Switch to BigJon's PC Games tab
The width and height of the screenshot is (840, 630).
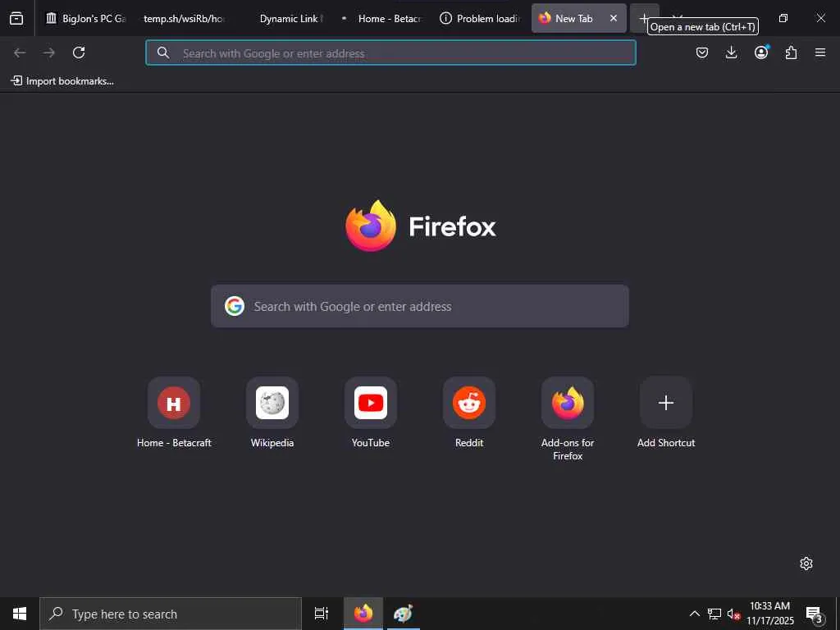pos(85,18)
